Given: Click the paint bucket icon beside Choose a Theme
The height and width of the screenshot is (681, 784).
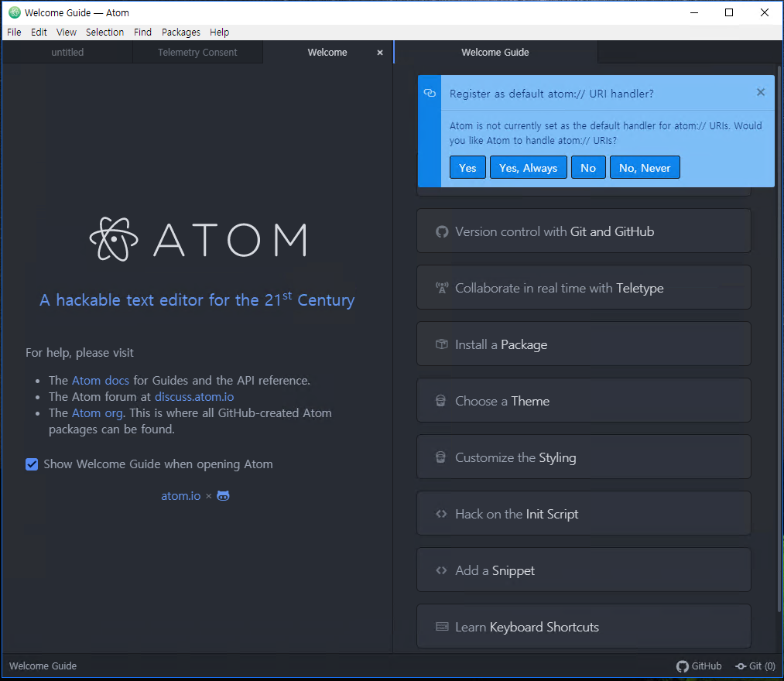Looking at the screenshot, I should [441, 401].
